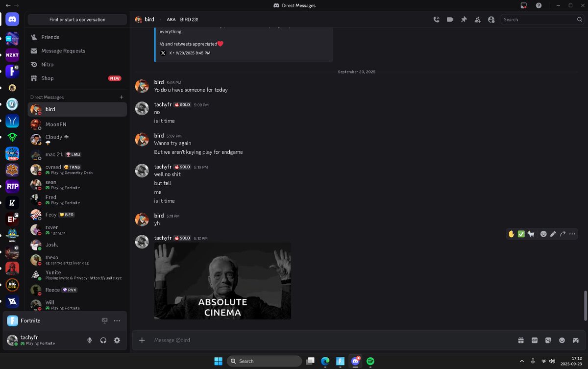Show hidden system tray icons
The image size is (588, 369).
[522, 361]
